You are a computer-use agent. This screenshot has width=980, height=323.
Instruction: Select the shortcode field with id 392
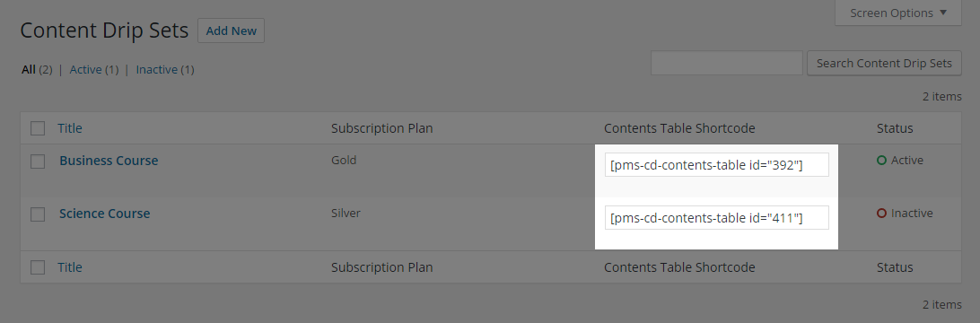pos(717,165)
